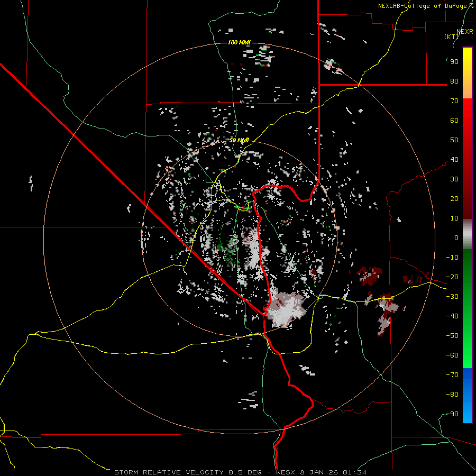Click the 30 value on velocity scale
Image resolution: width=476 pixels, height=476 pixels.
(x=454, y=179)
